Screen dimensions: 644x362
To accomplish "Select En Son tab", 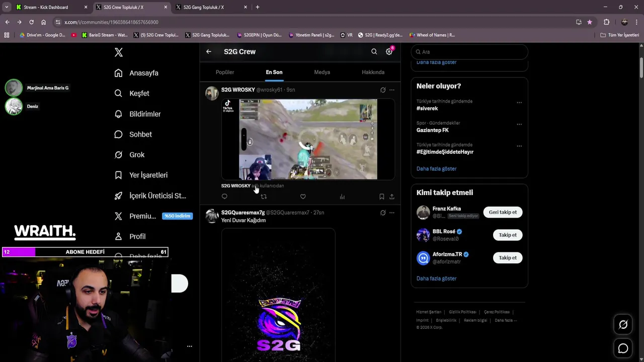I will pos(274,72).
